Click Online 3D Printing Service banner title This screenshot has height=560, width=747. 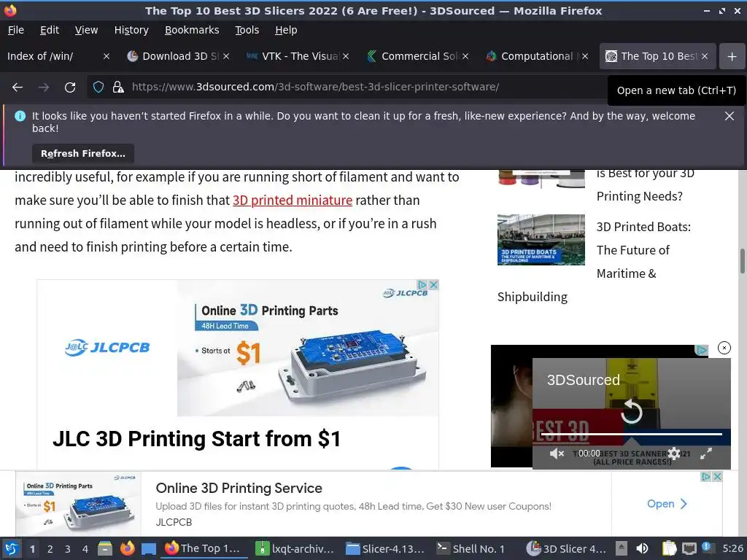[239, 488]
